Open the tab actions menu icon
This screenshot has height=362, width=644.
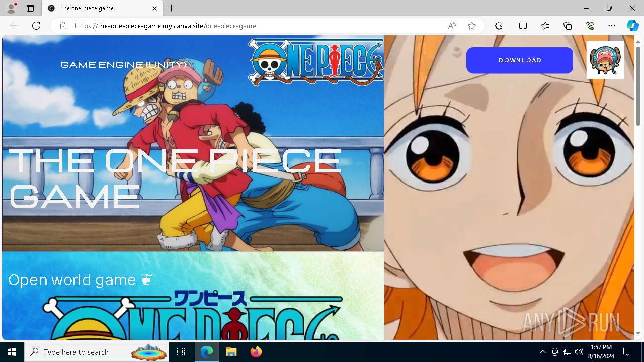click(x=30, y=8)
